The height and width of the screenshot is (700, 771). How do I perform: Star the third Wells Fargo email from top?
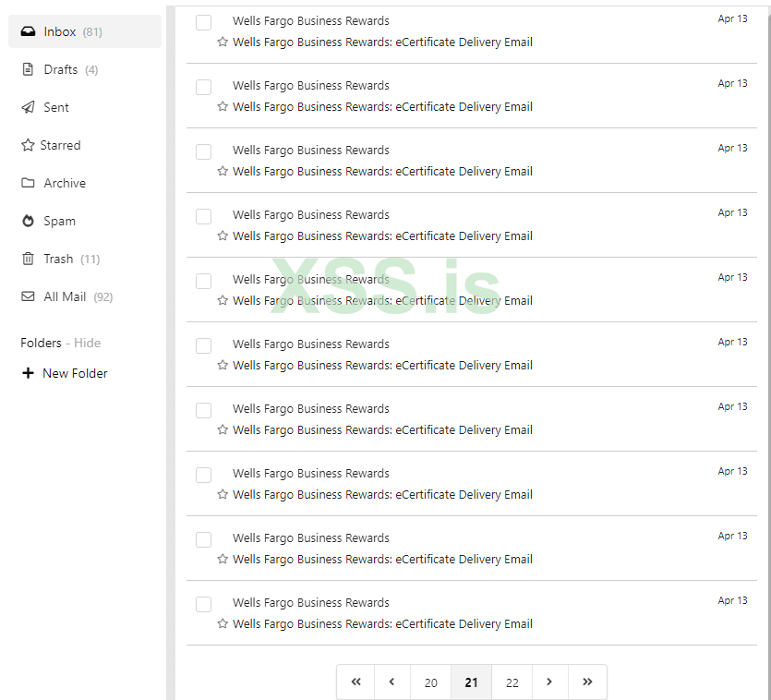223,171
